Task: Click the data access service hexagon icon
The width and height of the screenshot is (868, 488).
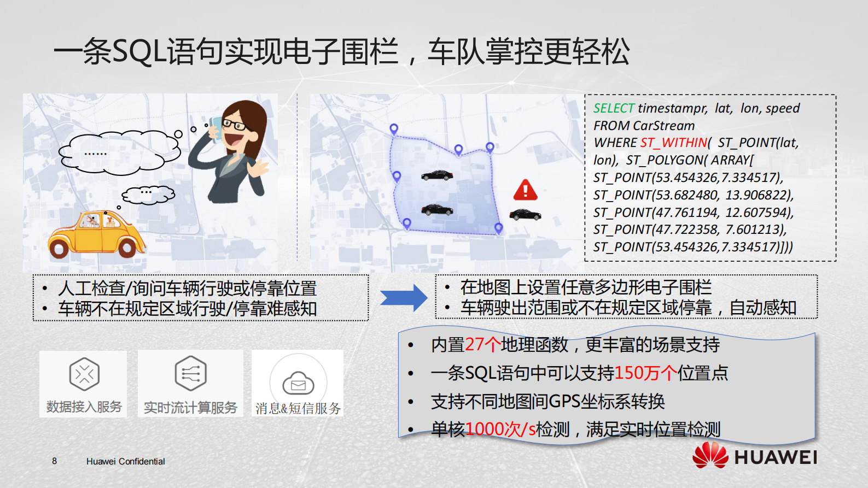Action: pos(84,374)
